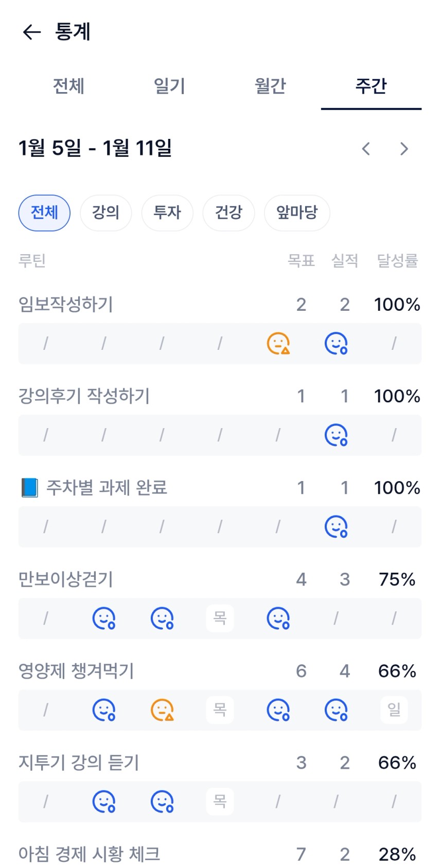Tap blue smiley icon in 임보작성하기 row
This screenshot has height=868, width=440.
point(336,344)
